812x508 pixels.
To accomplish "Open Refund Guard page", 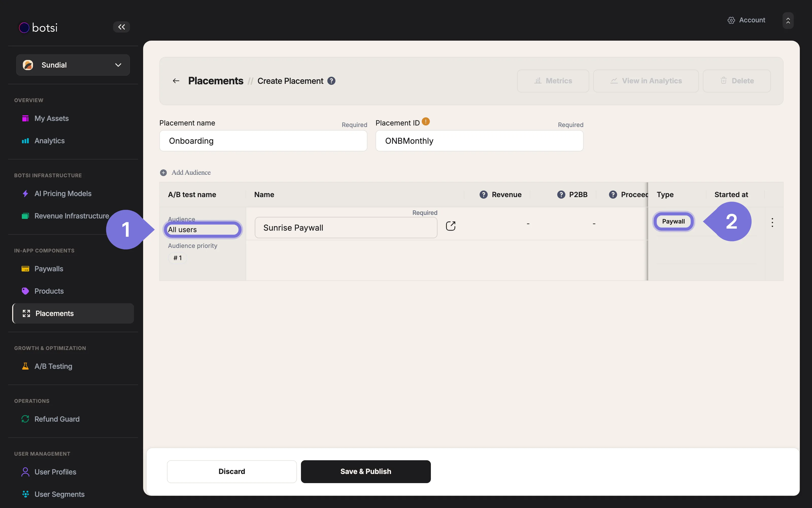I will (57, 419).
